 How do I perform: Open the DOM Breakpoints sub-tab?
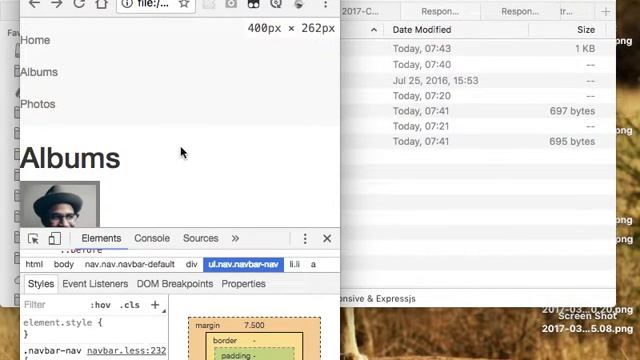pyautogui.click(x=175, y=284)
